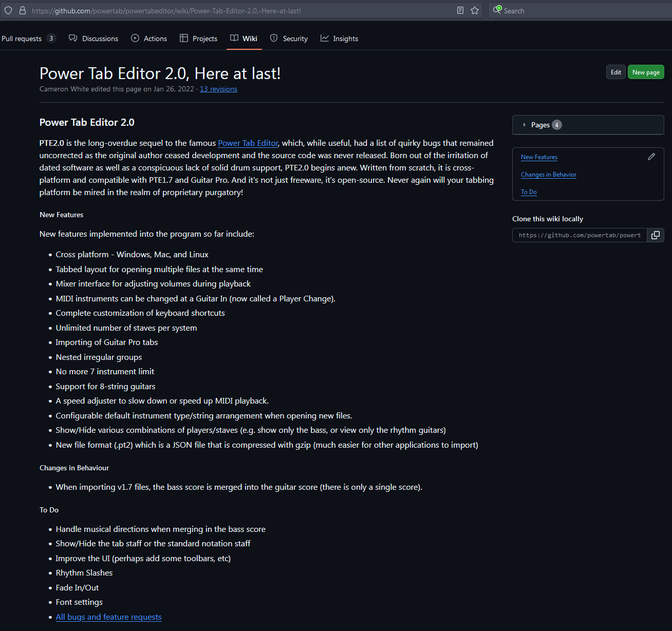
Task: Open the Projects tab
Action: coord(198,39)
